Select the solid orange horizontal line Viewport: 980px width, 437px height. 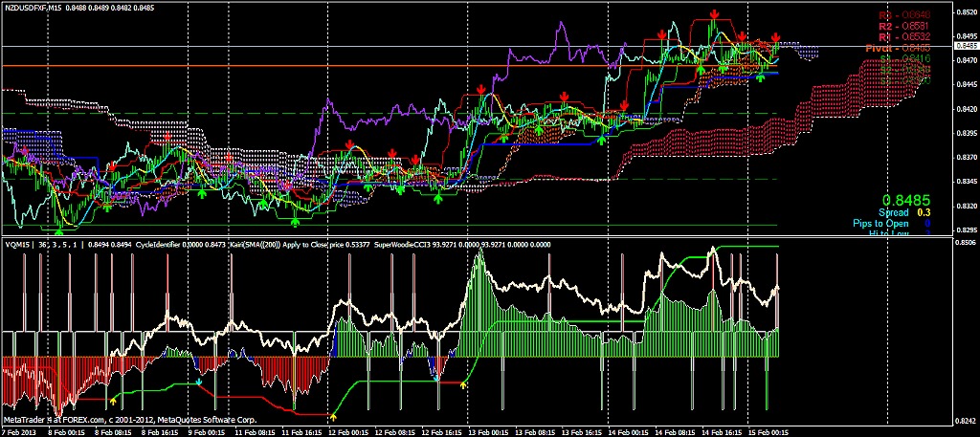tap(287, 65)
